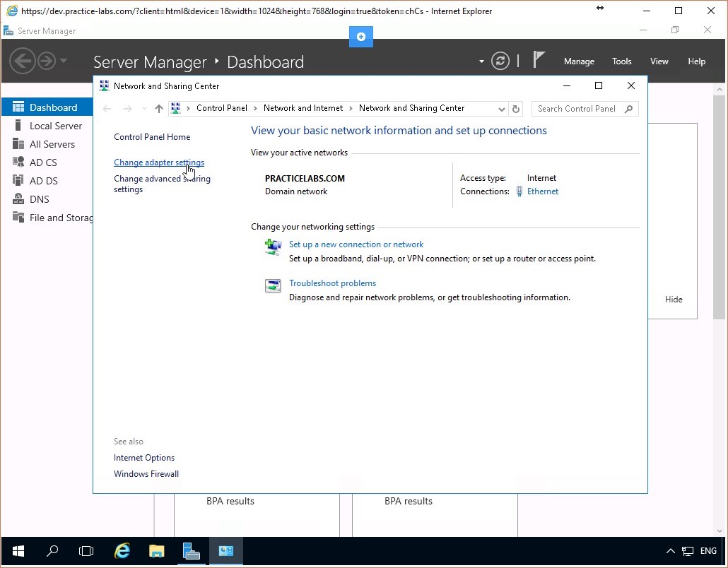Open Internet Explorer from the taskbar
Screen dimensions: 728x568
[x=122, y=551]
